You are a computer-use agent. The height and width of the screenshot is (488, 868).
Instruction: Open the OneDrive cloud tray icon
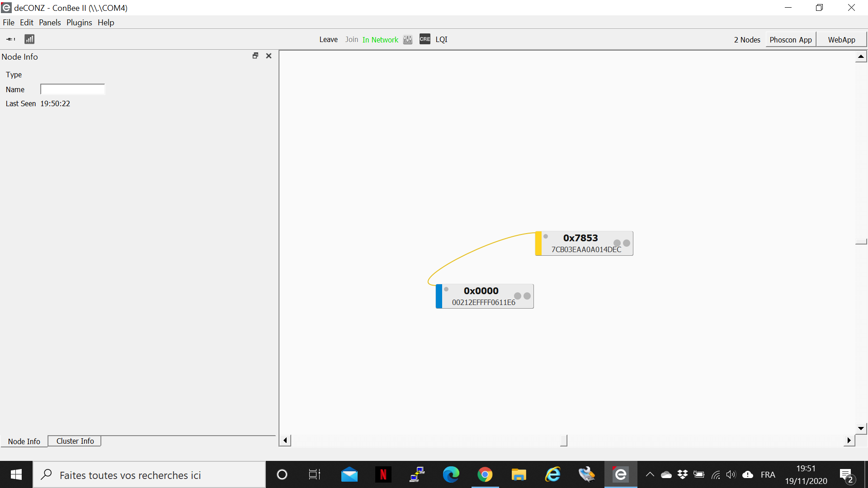(x=666, y=474)
